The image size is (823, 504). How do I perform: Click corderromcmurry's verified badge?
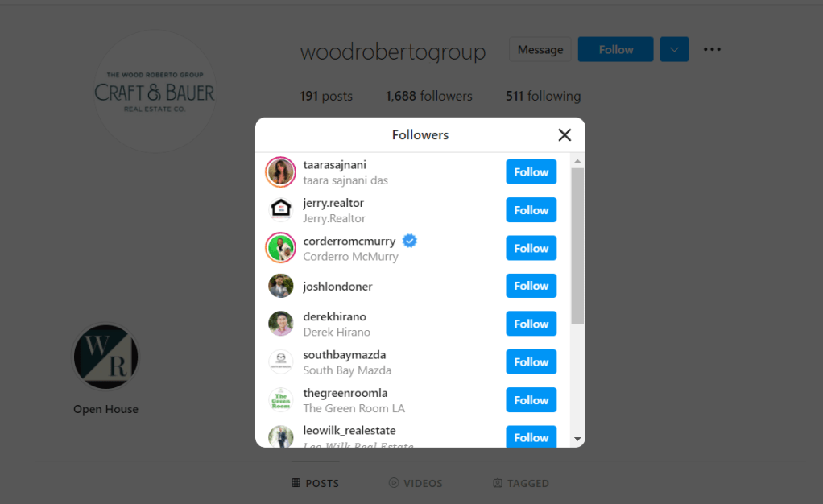409,241
